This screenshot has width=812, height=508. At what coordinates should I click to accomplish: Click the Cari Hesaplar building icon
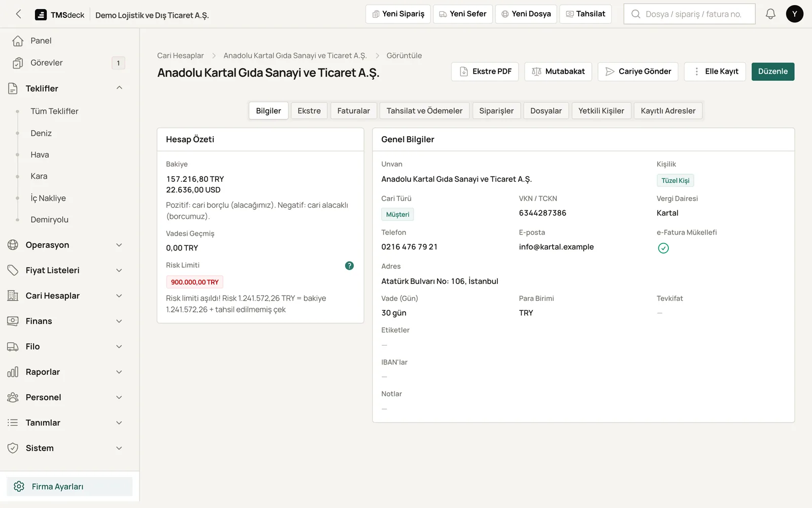click(x=13, y=296)
